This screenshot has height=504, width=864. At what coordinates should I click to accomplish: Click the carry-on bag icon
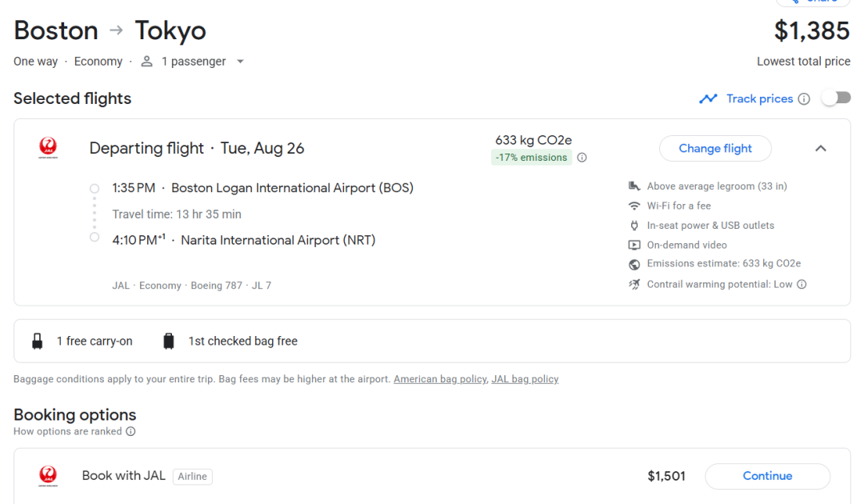(37, 342)
